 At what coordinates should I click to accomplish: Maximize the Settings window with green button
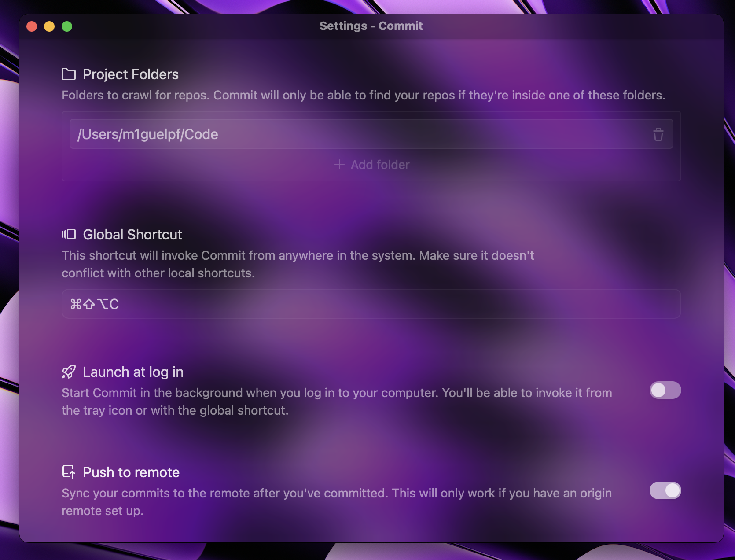coord(67,26)
